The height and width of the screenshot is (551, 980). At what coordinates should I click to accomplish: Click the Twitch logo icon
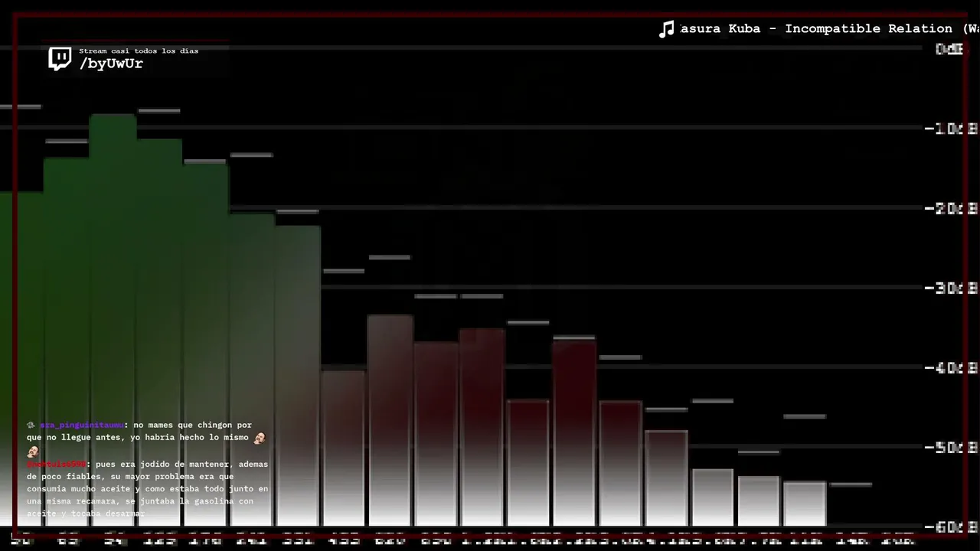(x=60, y=59)
